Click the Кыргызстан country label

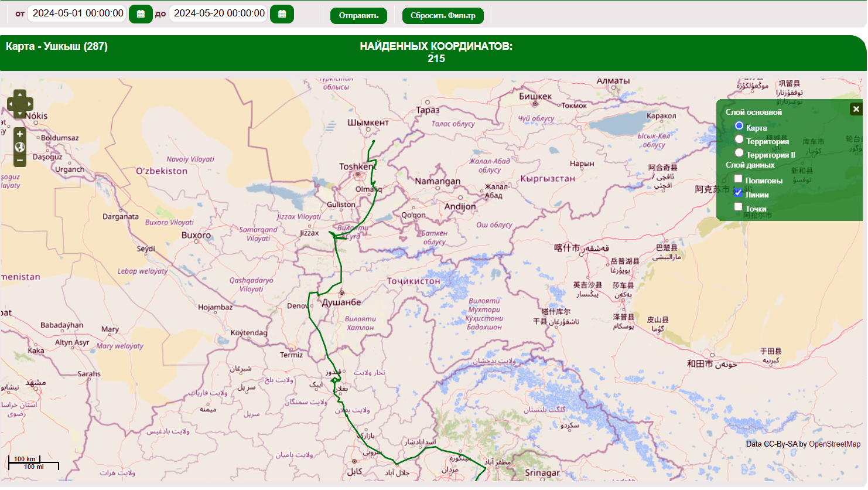(548, 178)
